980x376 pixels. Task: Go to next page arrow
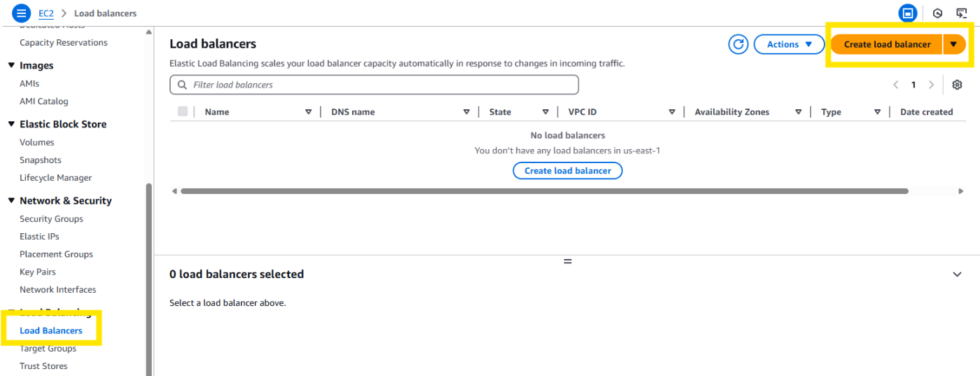tap(931, 85)
